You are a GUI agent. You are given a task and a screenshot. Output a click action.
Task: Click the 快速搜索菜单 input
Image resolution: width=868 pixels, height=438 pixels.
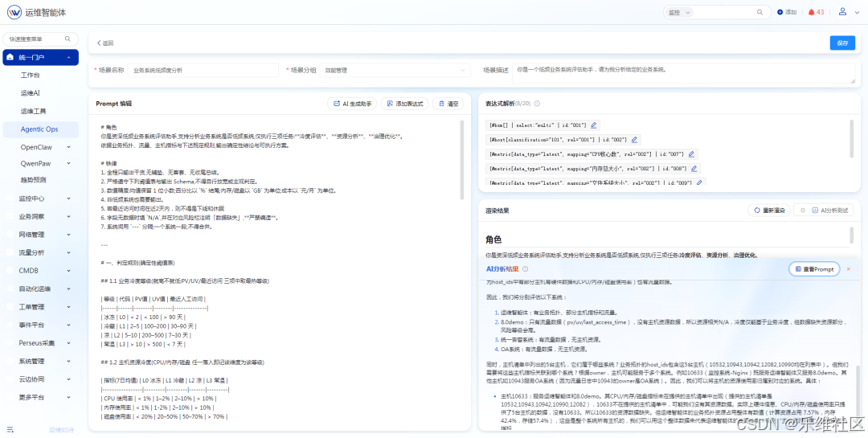(41, 39)
